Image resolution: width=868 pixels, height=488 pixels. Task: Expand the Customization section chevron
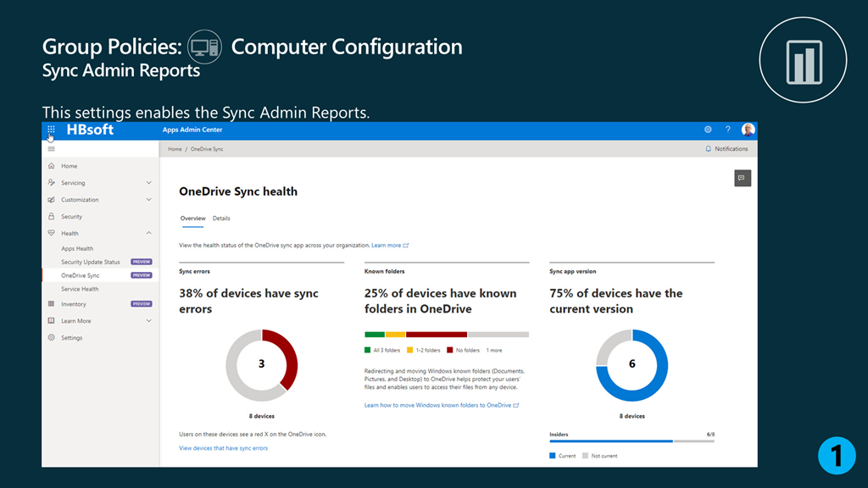click(149, 200)
